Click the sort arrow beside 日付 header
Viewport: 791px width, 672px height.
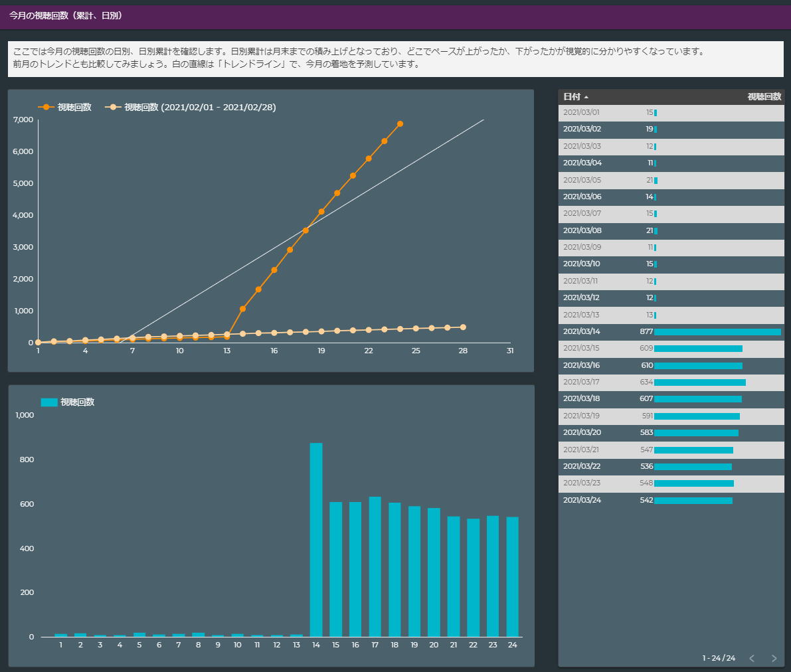coord(586,97)
